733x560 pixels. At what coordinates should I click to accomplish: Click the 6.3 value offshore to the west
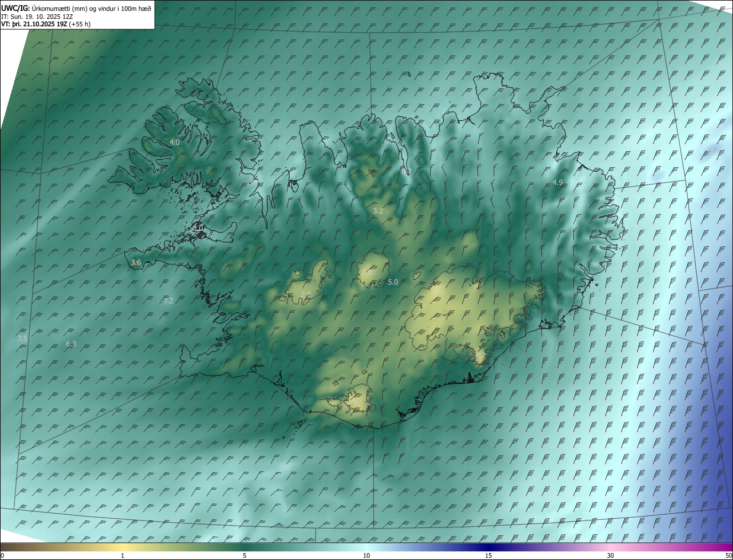coord(71,344)
